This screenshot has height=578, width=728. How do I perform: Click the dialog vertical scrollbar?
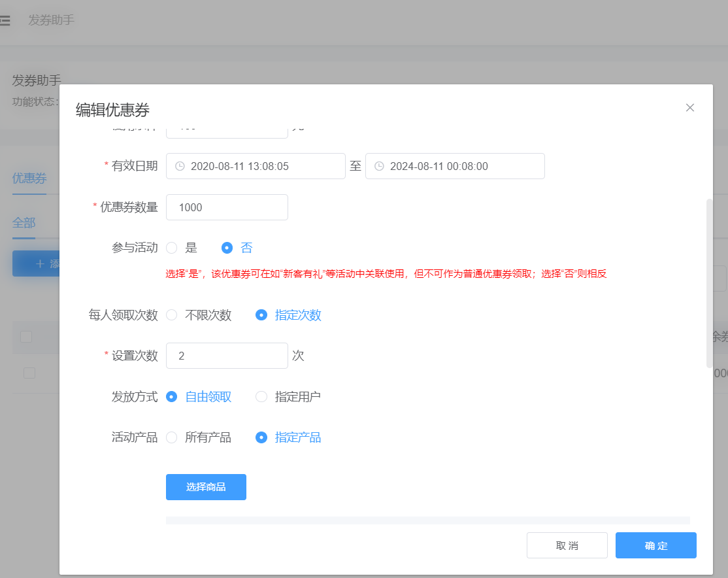pyautogui.click(x=709, y=283)
